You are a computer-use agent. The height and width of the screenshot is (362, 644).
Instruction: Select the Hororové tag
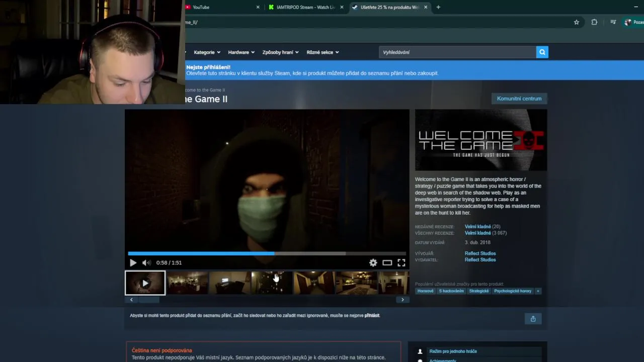click(425, 291)
